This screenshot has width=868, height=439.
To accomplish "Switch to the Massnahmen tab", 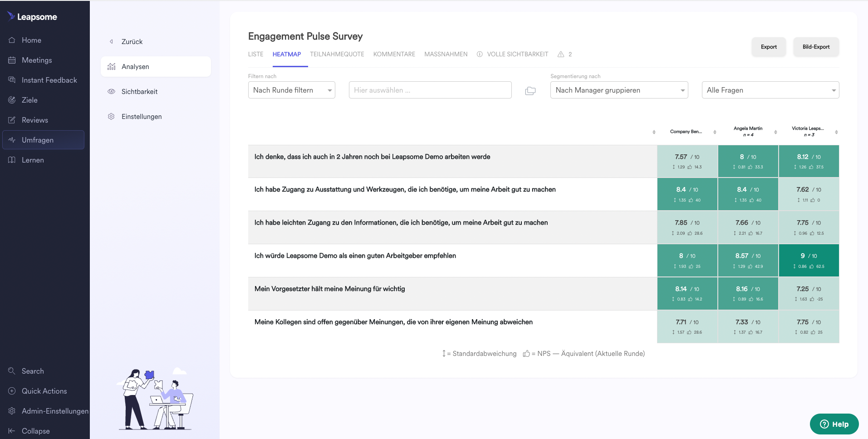I will [446, 54].
